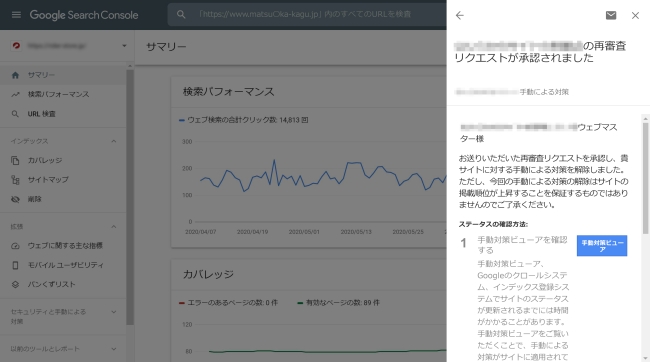Open ウェブに関する主な指標 in the sidebar

[x=63, y=245]
